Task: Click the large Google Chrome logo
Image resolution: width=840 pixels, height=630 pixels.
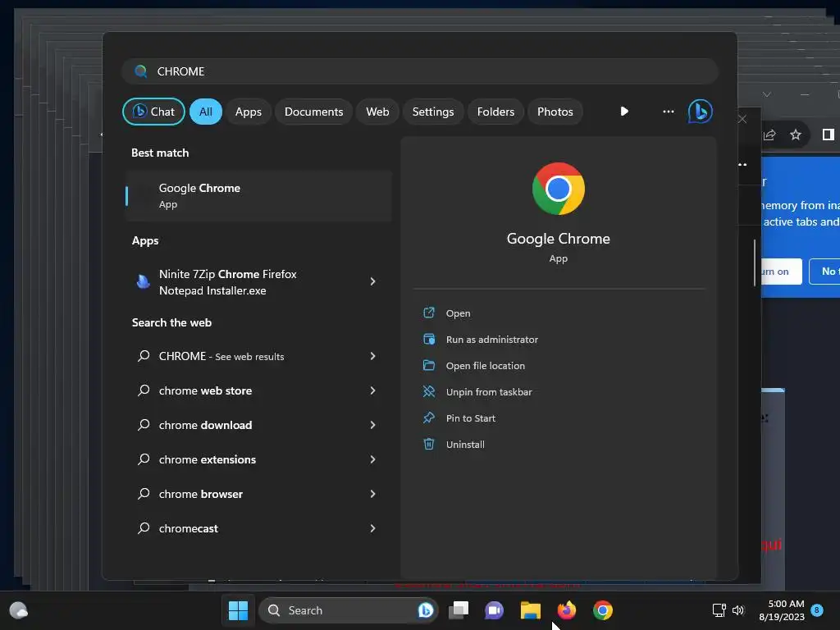Action: (x=558, y=189)
